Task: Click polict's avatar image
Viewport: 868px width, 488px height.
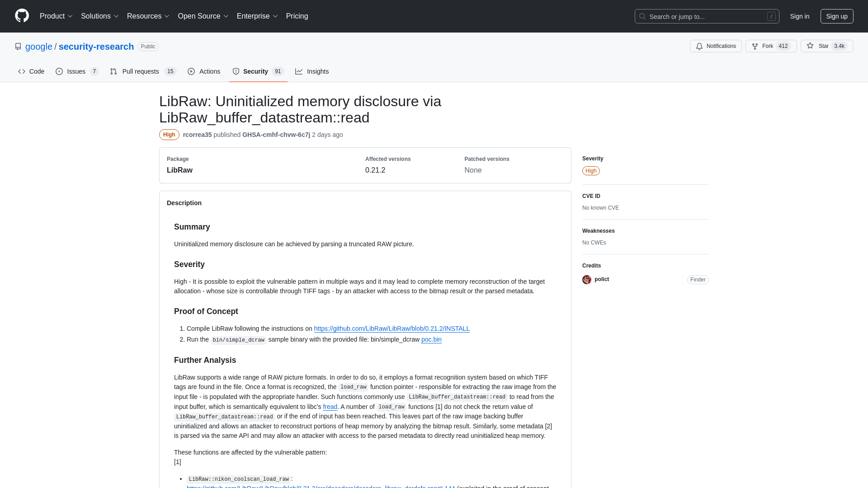Action: tap(587, 280)
